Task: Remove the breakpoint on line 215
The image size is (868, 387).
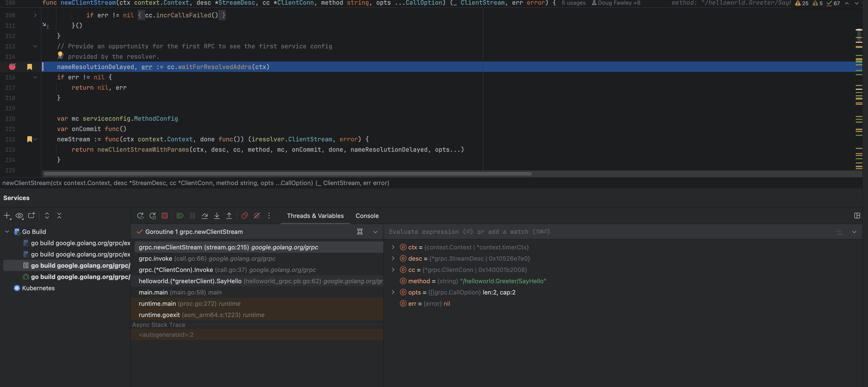Action: coord(12,67)
